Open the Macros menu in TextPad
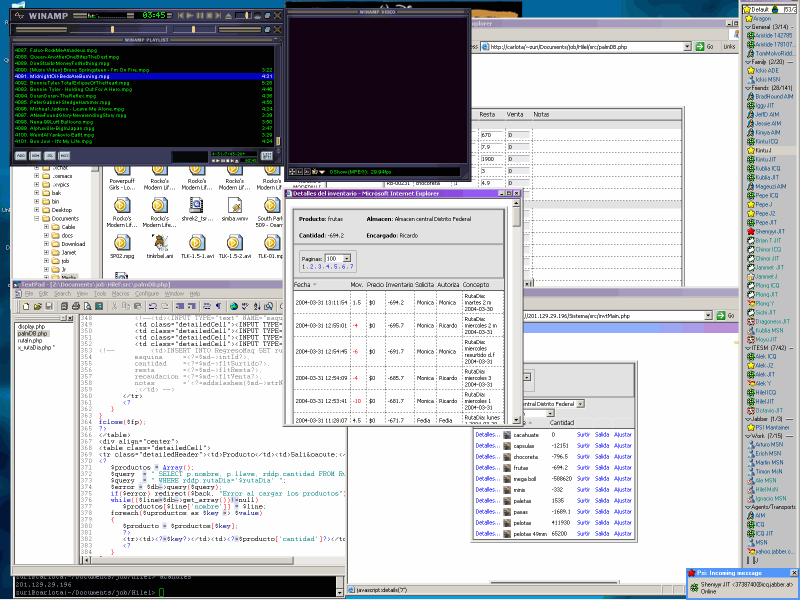 [x=120, y=294]
